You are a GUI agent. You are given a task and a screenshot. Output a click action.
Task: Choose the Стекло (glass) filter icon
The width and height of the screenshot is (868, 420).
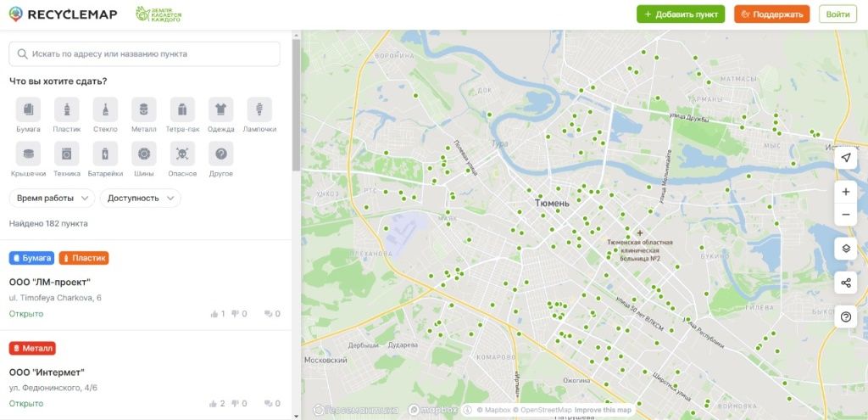(x=105, y=109)
